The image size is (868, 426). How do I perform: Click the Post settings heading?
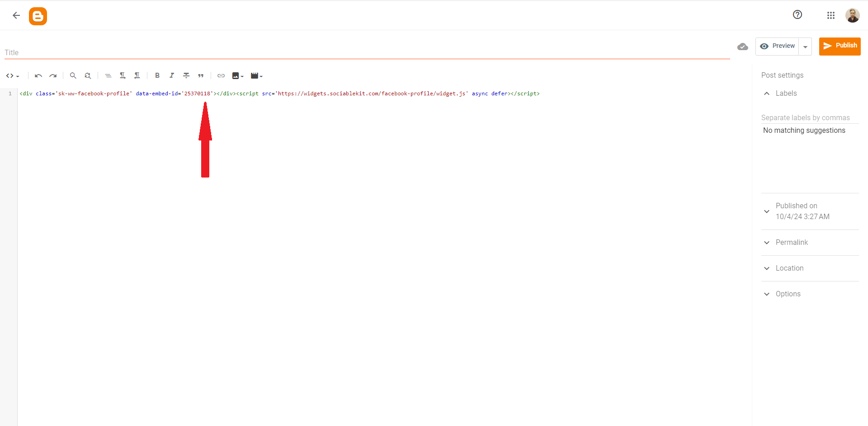782,75
